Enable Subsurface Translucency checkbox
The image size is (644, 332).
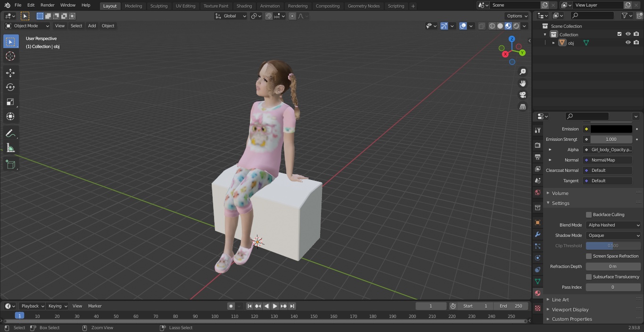(x=589, y=277)
